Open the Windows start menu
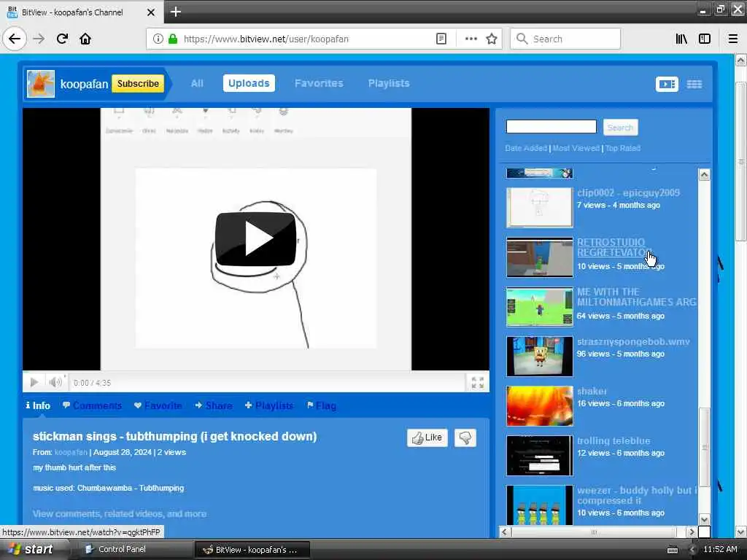Screen dimensions: 747x560 coord(31,549)
